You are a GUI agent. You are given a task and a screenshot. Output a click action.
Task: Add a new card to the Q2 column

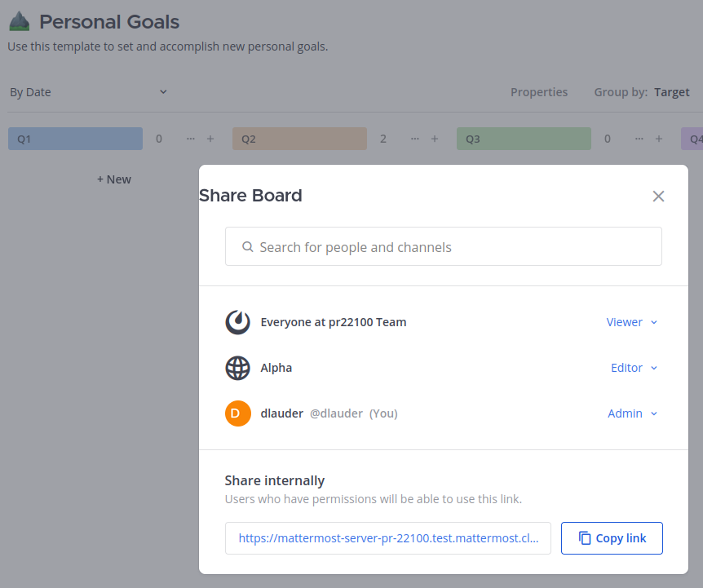pos(434,139)
